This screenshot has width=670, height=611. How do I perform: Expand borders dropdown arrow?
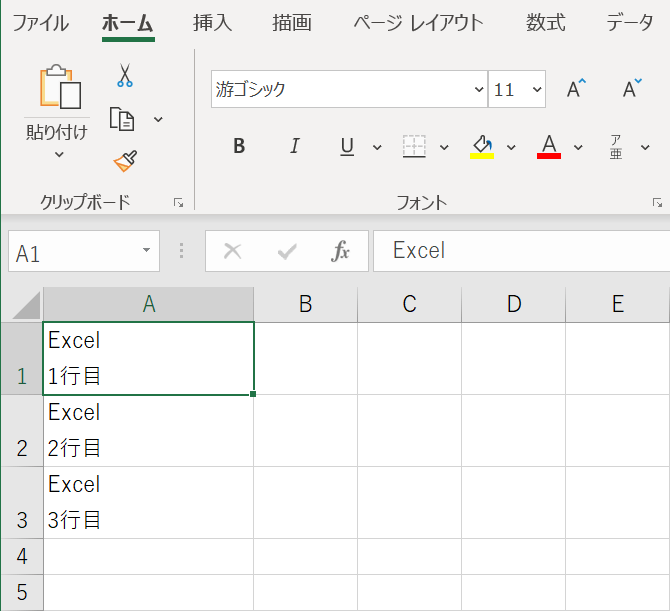(444, 147)
